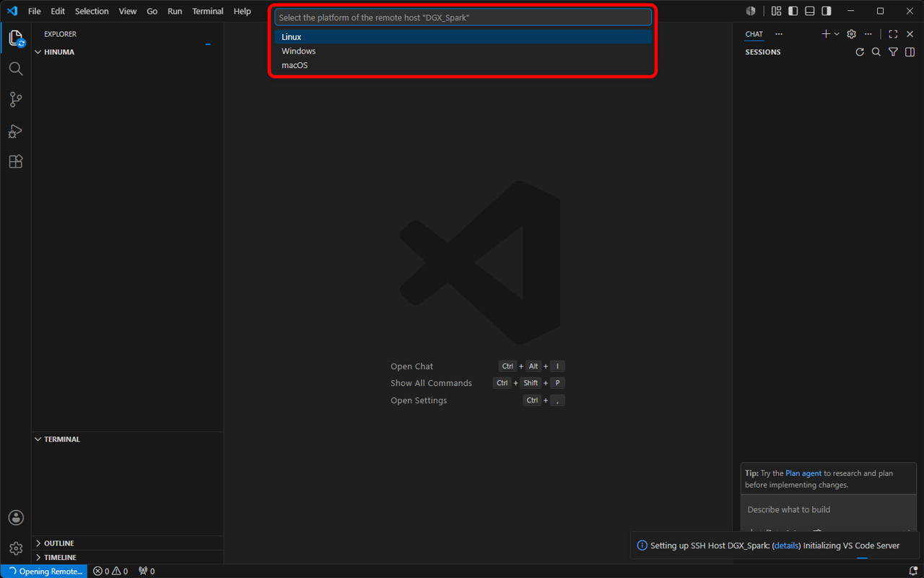Open the Manage gear in activity bar
924x578 pixels.
[16, 548]
